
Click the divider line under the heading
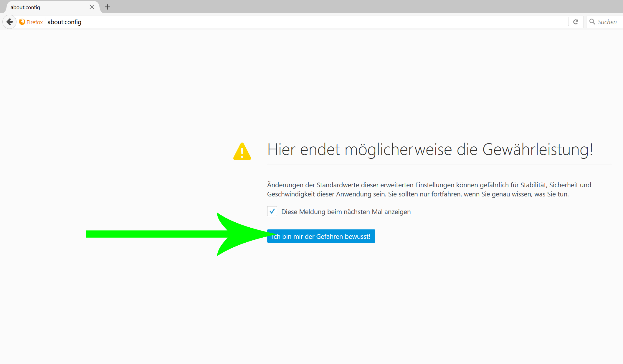[439, 165]
